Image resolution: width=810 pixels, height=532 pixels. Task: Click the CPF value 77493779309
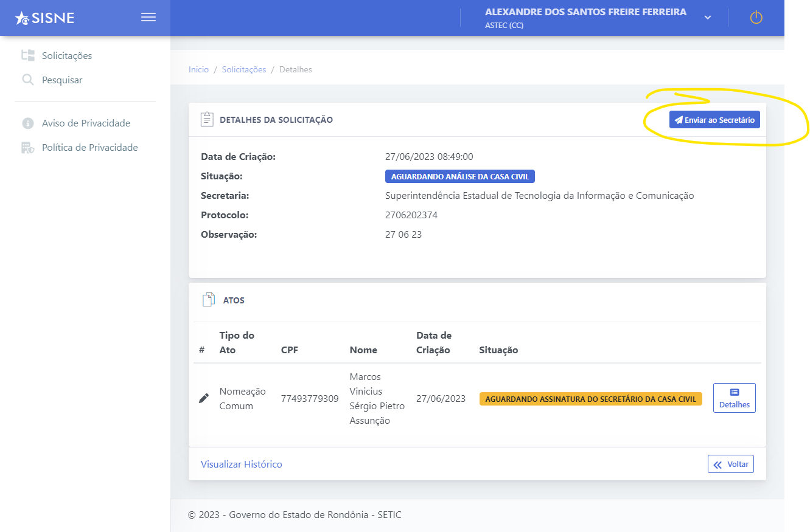click(310, 398)
